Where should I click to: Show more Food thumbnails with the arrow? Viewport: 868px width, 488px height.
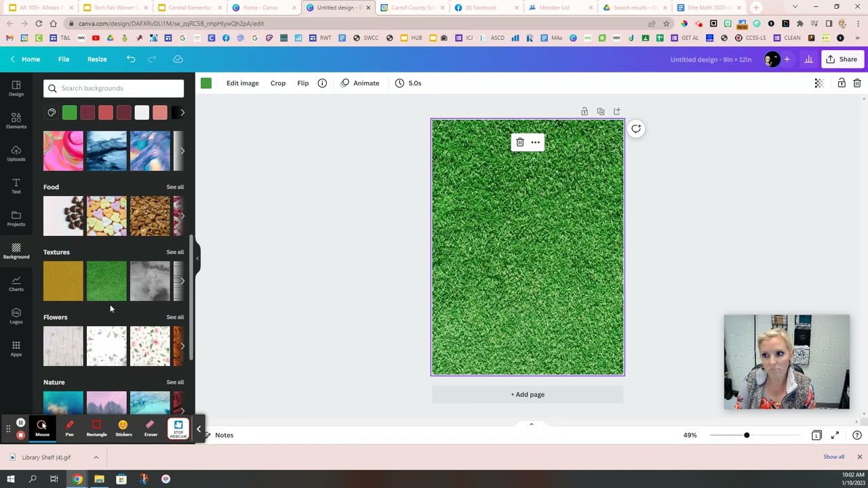pyautogui.click(x=182, y=216)
